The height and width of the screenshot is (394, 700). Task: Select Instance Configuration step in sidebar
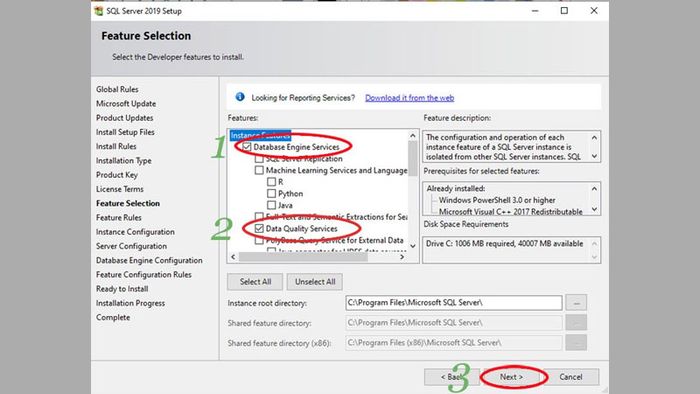click(135, 232)
